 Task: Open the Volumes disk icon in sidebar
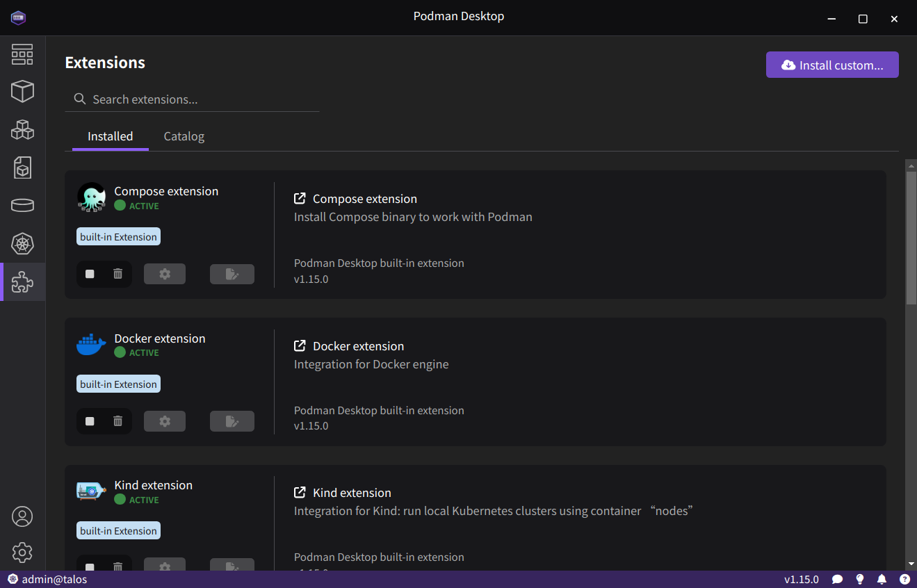coord(22,206)
